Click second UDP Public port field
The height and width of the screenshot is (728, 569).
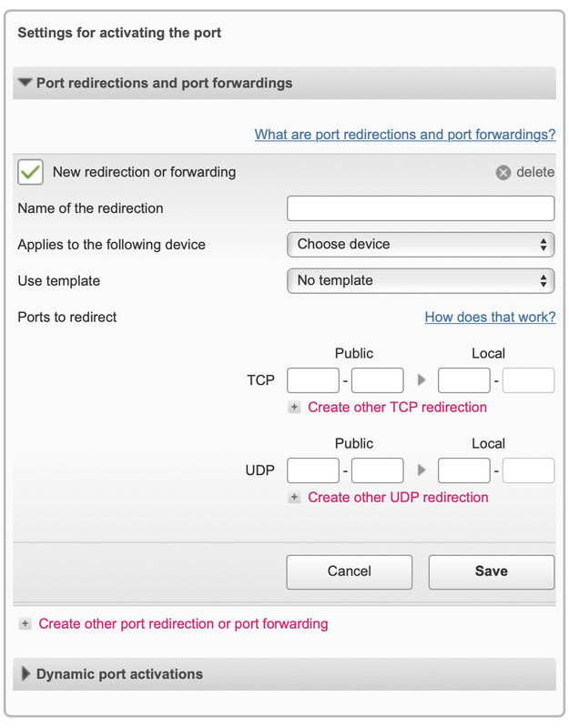[377, 470]
